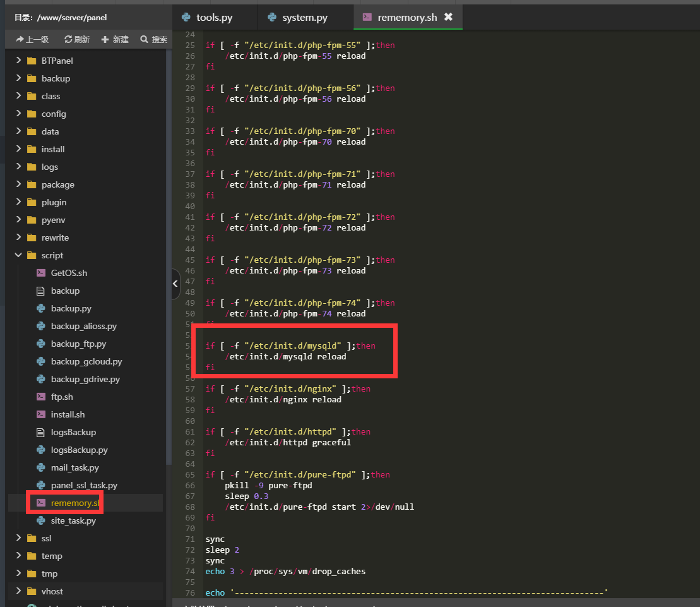Switch to the system.py tab
Image resolution: width=700 pixels, height=607 pixels.
305,18
